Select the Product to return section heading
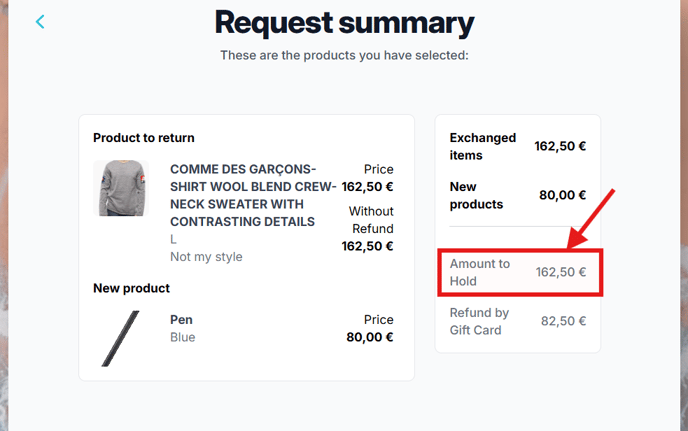The height and width of the screenshot is (431, 688). (x=143, y=138)
